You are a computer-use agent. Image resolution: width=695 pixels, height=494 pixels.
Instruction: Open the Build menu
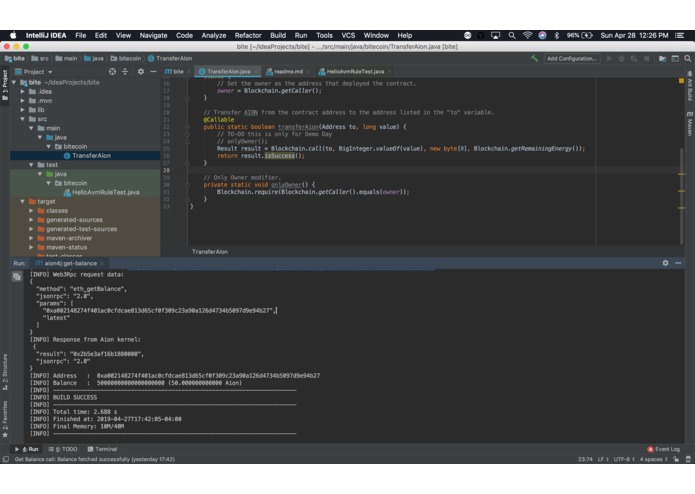(278, 35)
